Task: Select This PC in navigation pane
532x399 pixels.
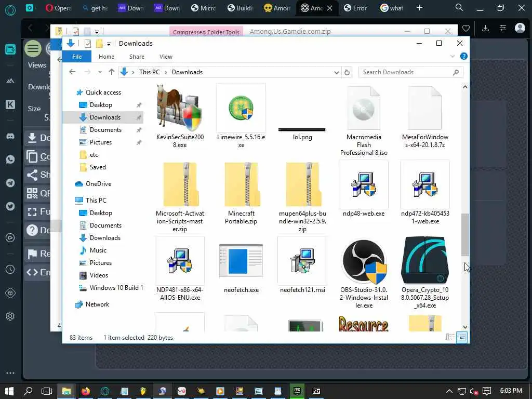Action: pyautogui.click(x=96, y=200)
